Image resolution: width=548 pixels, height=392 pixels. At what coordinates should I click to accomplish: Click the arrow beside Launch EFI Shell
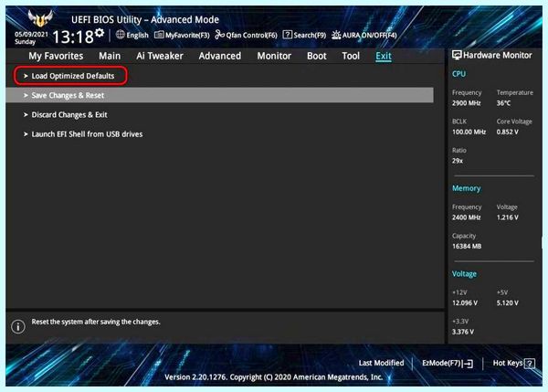coord(26,134)
